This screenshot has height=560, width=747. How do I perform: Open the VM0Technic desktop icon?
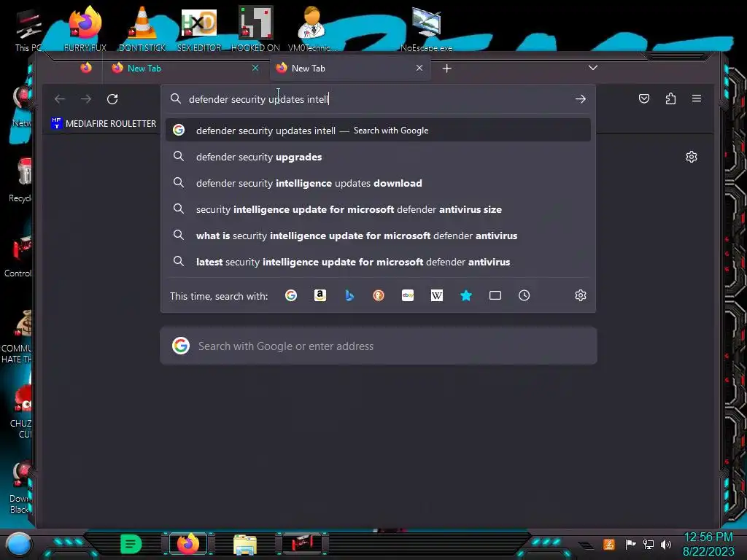311,28
